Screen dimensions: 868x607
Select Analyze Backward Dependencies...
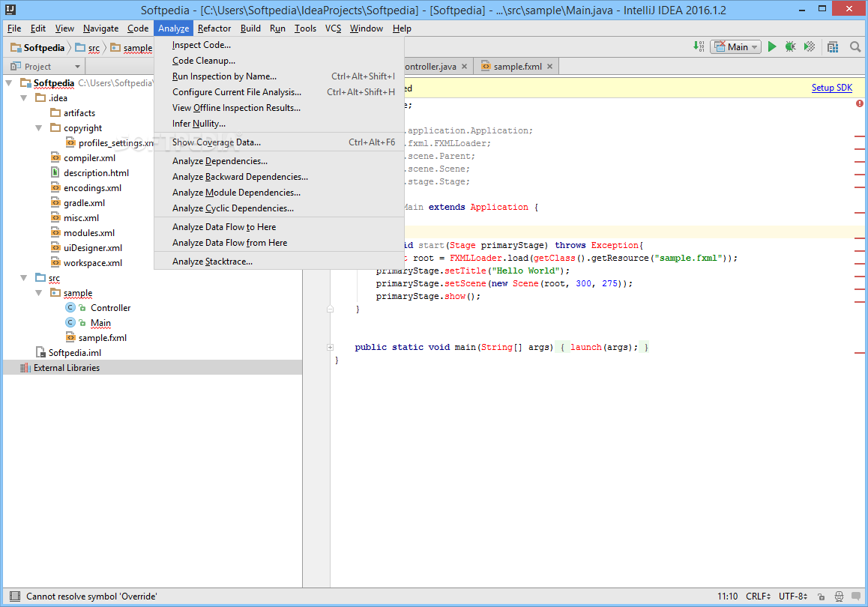[x=279, y=177]
